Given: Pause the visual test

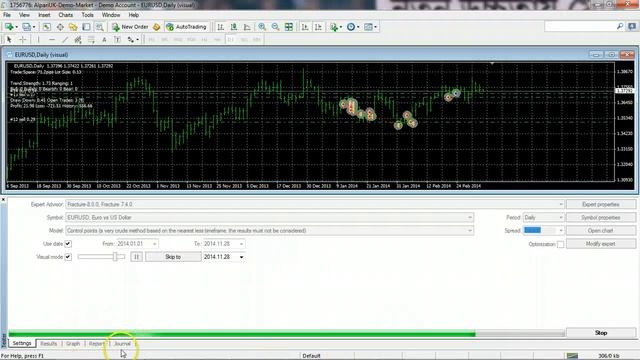Looking at the screenshot, I should click(x=136, y=257).
